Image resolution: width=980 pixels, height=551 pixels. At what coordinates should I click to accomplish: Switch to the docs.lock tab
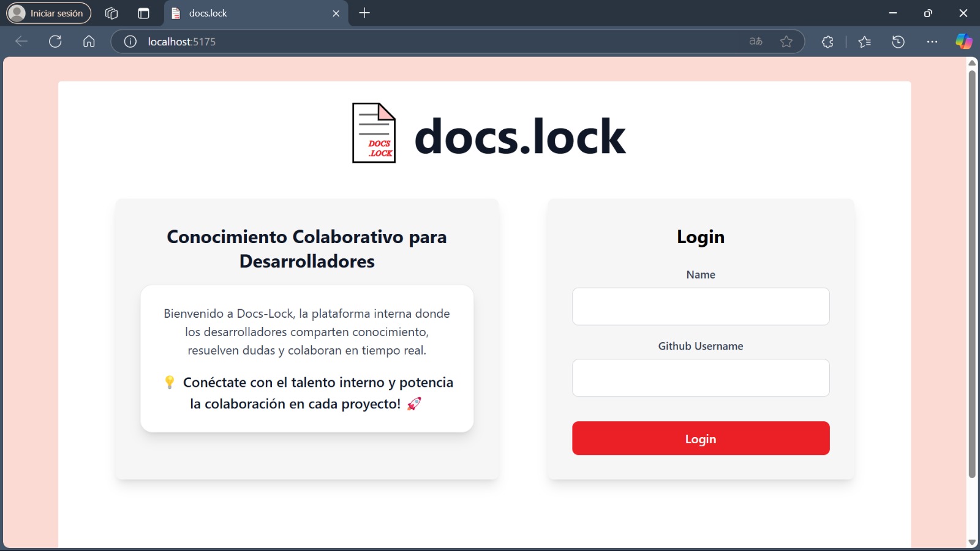(256, 13)
